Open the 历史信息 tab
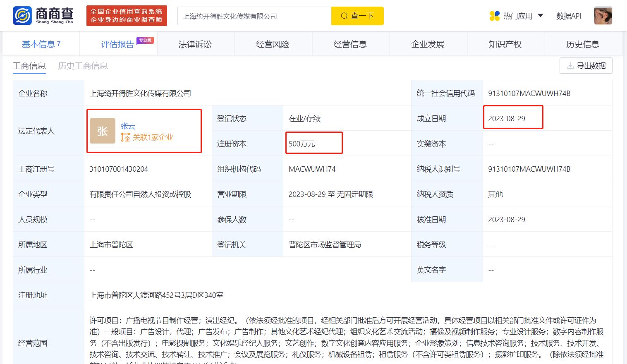Viewport: 627px width, 364px height. click(x=583, y=44)
